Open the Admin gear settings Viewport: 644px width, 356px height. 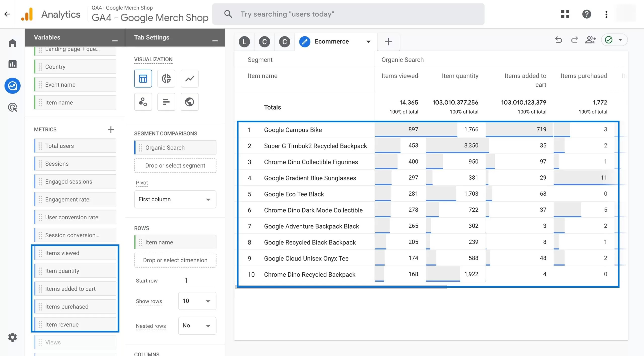point(12,337)
